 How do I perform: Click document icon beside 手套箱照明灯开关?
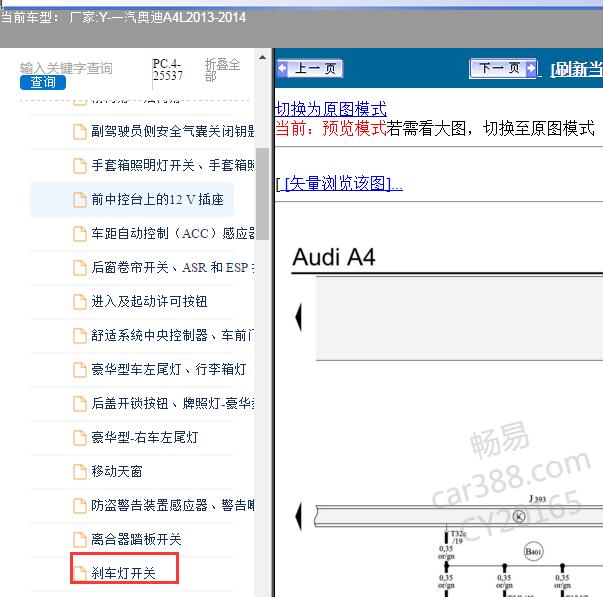coord(80,166)
